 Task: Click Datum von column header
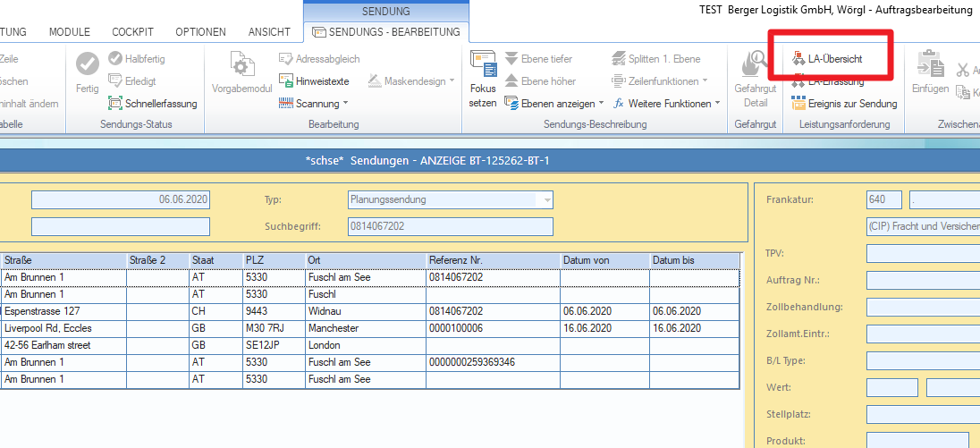pyautogui.click(x=605, y=260)
